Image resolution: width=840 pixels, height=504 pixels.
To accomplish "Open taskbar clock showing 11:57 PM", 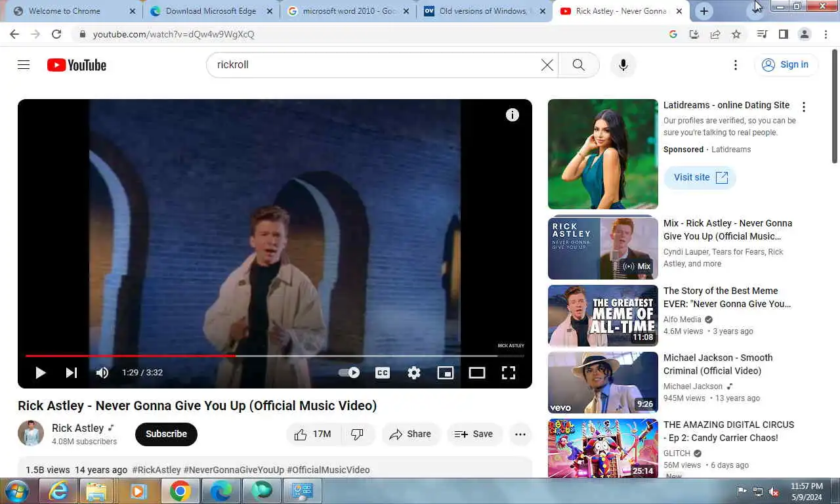I will coord(807,491).
